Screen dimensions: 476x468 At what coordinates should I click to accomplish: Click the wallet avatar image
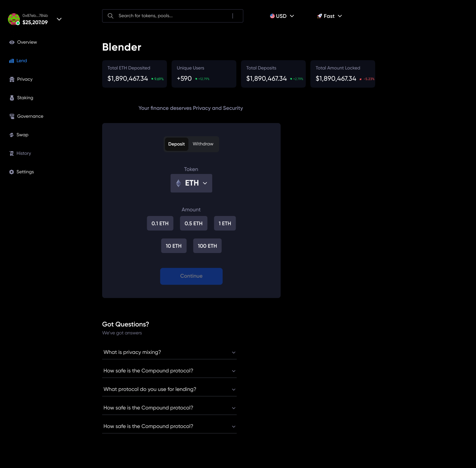point(14,19)
